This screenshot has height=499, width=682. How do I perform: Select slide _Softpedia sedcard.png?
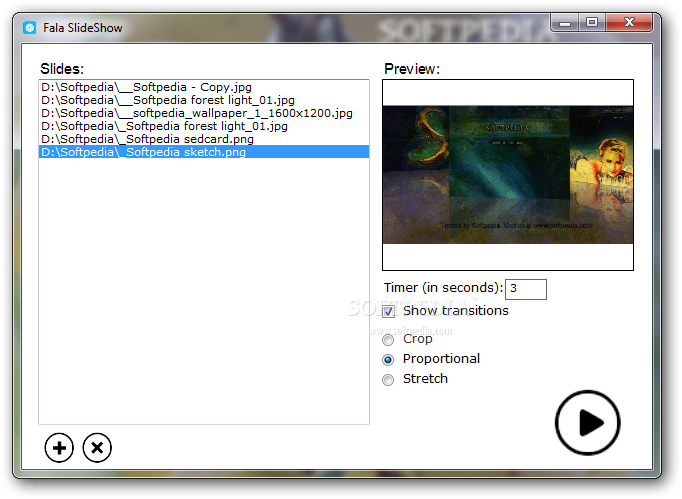[x=204, y=139]
